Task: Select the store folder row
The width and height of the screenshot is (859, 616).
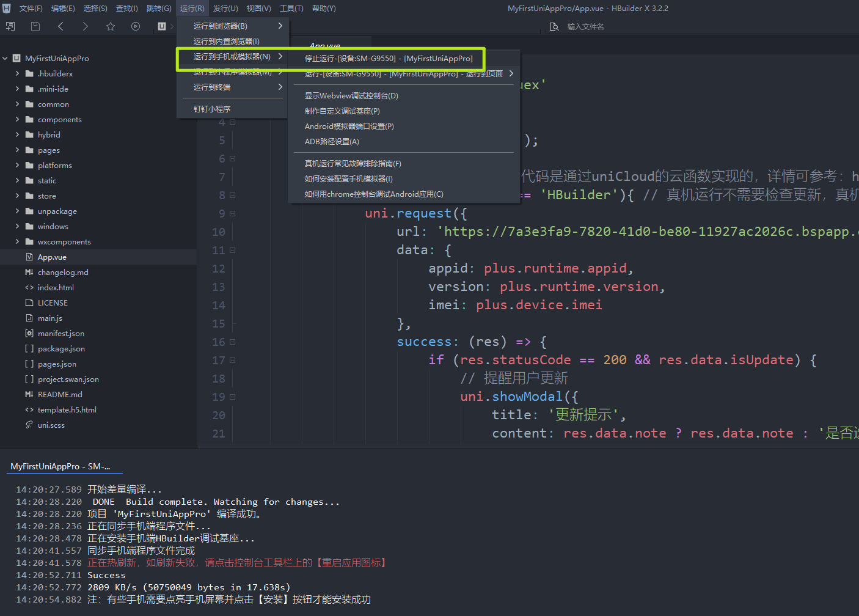Action: point(98,196)
